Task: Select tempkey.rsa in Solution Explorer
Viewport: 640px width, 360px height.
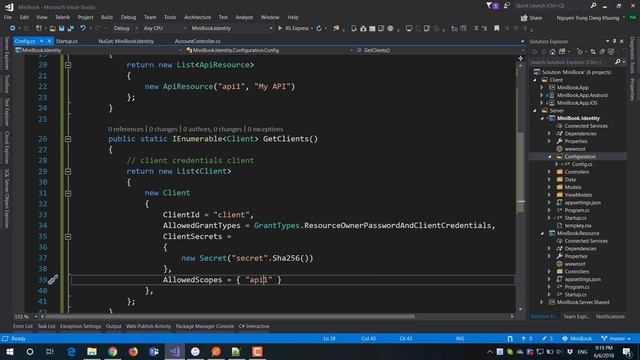Action: [x=578, y=225]
